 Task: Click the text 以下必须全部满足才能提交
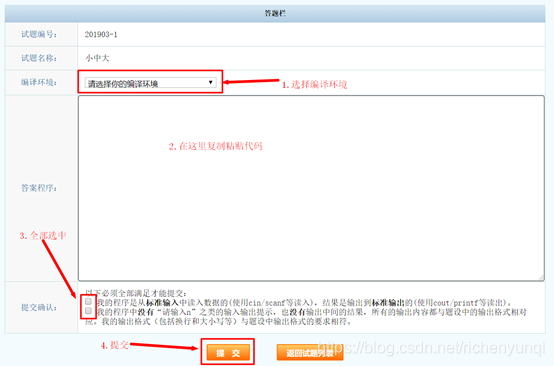click(x=136, y=293)
